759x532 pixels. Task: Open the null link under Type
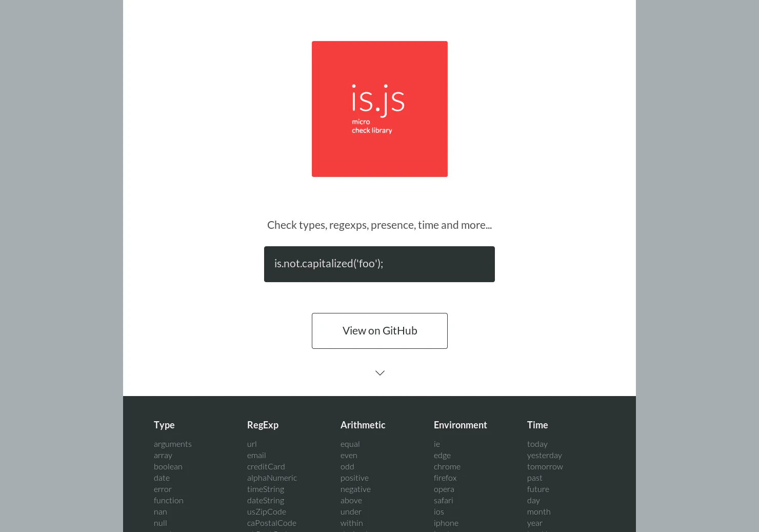(x=161, y=523)
